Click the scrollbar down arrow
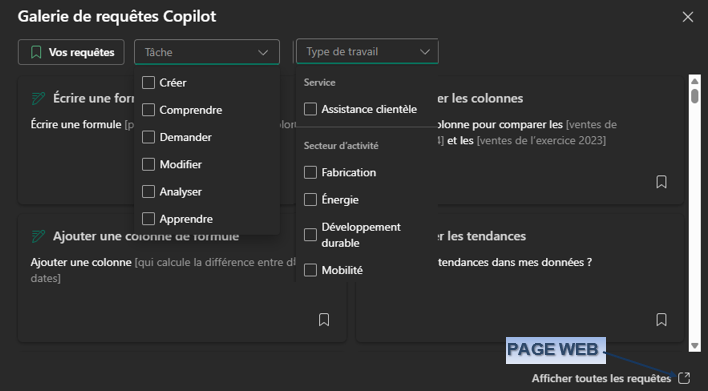The height and width of the screenshot is (391, 708). tap(694, 346)
